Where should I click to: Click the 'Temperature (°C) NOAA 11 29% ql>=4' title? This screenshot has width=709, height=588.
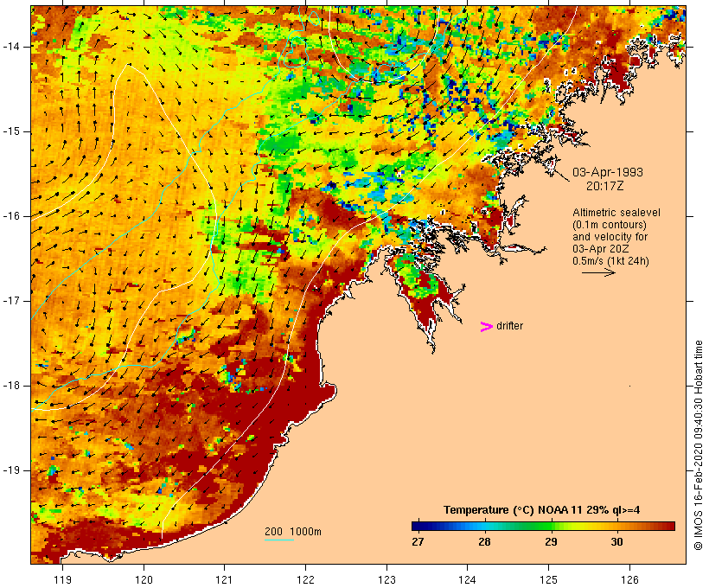pyautogui.click(x=542, y=510)
